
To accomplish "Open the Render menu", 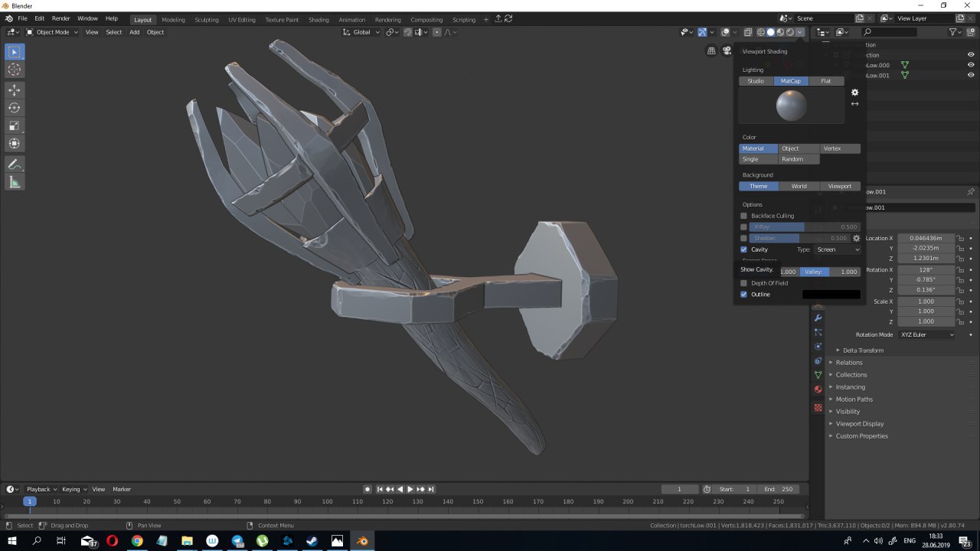I will pyautogui.click(x=61, y=18).
